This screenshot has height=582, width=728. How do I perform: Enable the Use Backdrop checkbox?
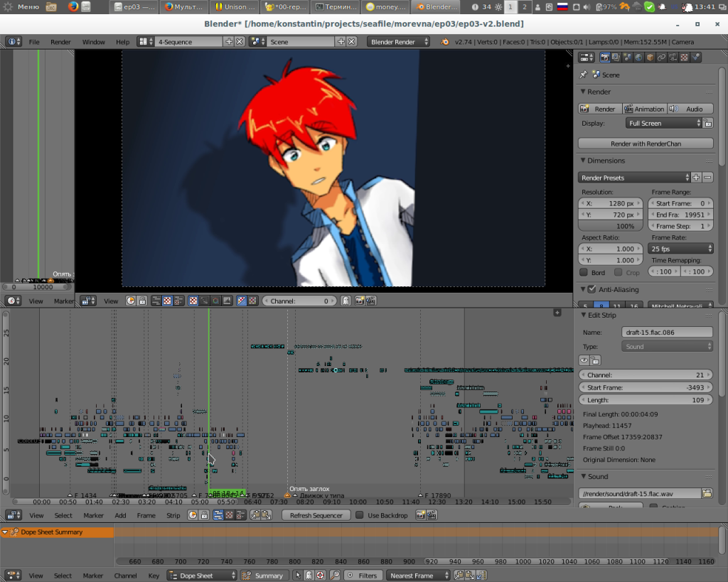tap(359, 515)
